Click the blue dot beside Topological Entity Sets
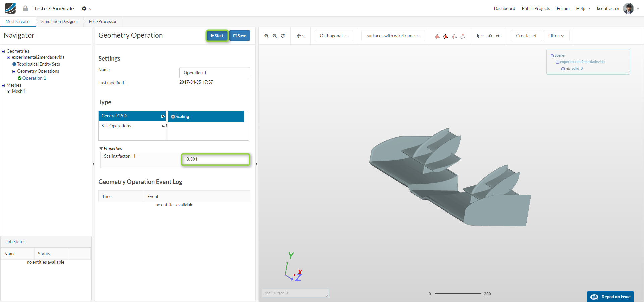The height and width of the screenshot is (302, 644). coord(14,64)
